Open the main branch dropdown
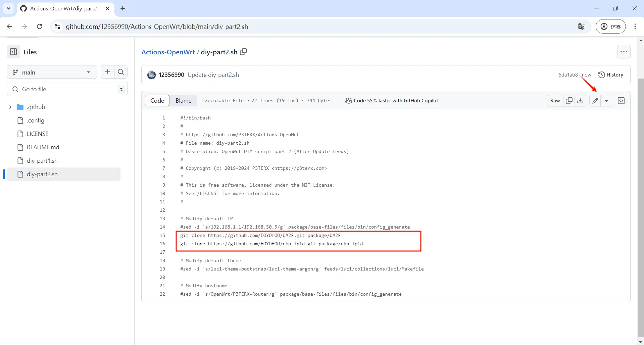 point(52,72)
